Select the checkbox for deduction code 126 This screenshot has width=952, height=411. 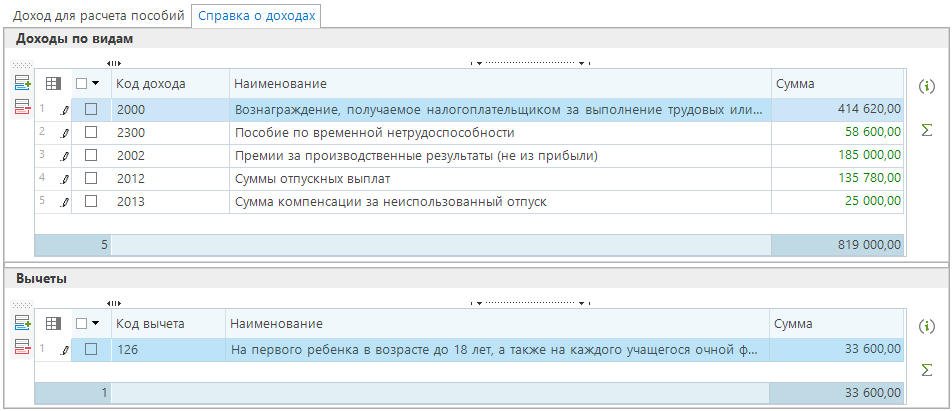91,349
